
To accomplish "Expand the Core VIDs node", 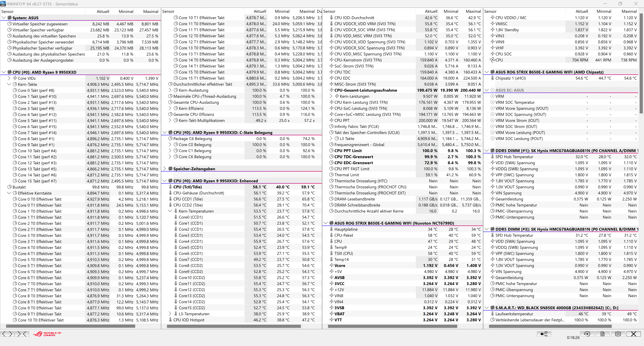I will tap(9, 78).
